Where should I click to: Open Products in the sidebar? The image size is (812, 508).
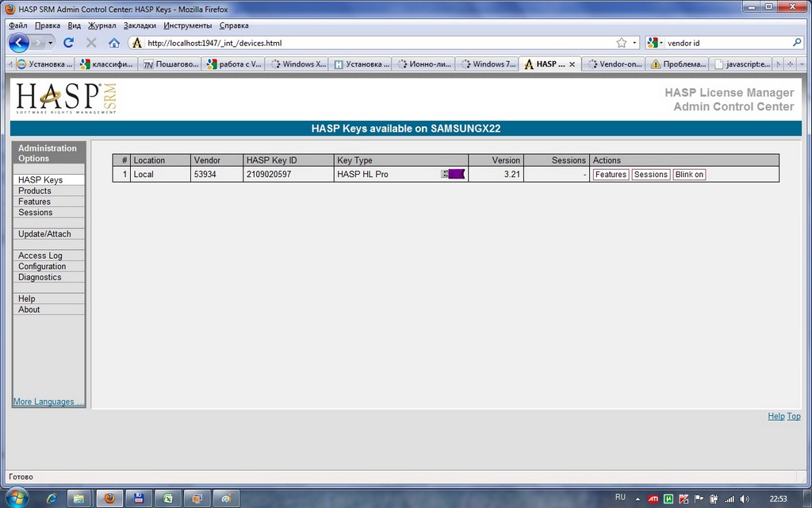48,190
